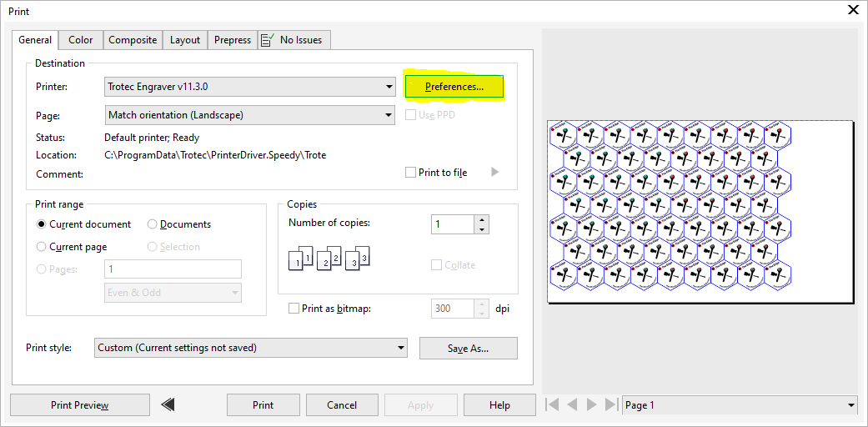
Task: Go to next page in preview
Action: click(x=591, y=404)
